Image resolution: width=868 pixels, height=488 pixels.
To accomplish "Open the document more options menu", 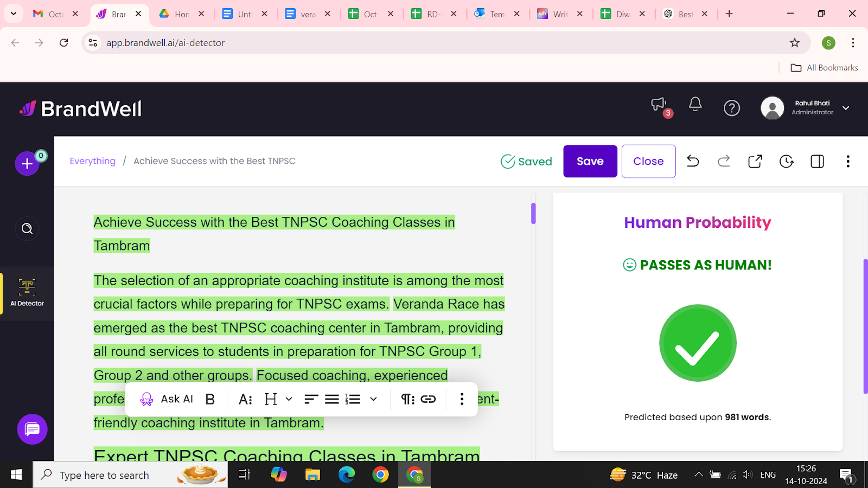I will pos(848,161).
